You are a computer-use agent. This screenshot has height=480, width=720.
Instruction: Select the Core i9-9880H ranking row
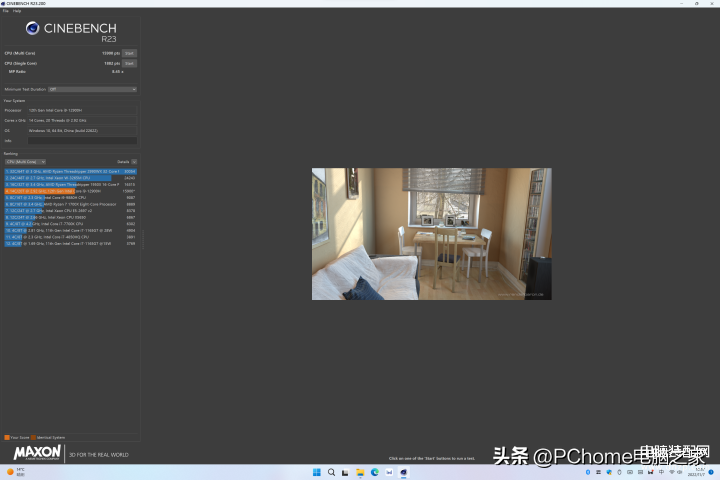tap(71, 198)
